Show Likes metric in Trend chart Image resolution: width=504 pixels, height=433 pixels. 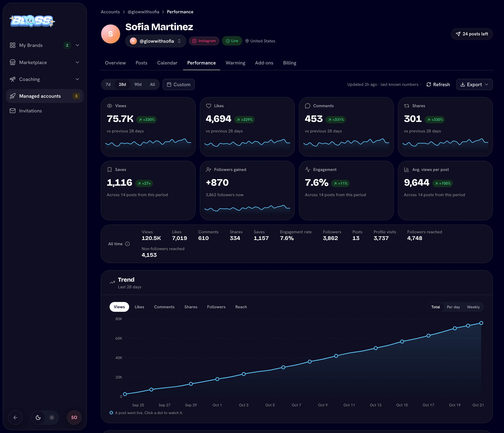[x=139, y=307]
